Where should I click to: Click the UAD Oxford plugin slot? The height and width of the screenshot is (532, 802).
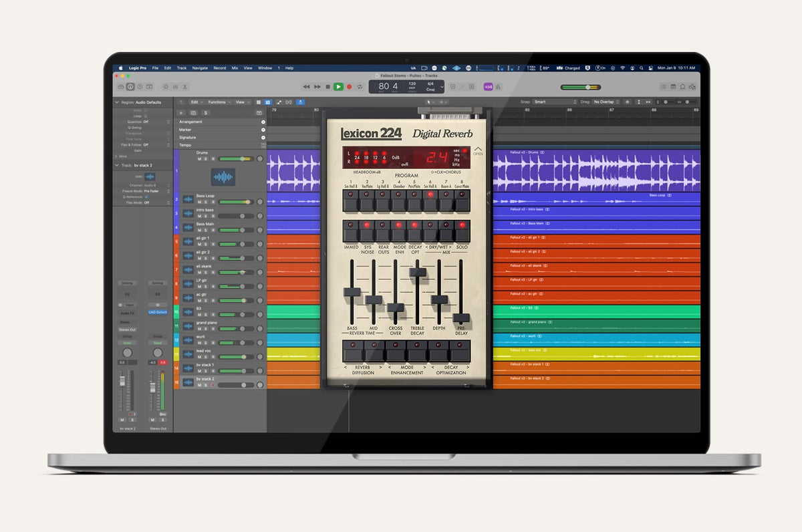click(158, 312)
